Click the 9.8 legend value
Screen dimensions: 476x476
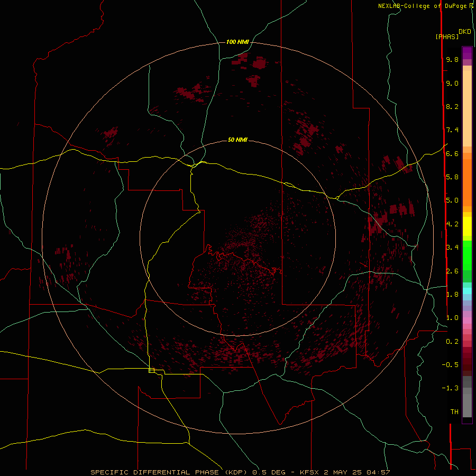[452, 59]
